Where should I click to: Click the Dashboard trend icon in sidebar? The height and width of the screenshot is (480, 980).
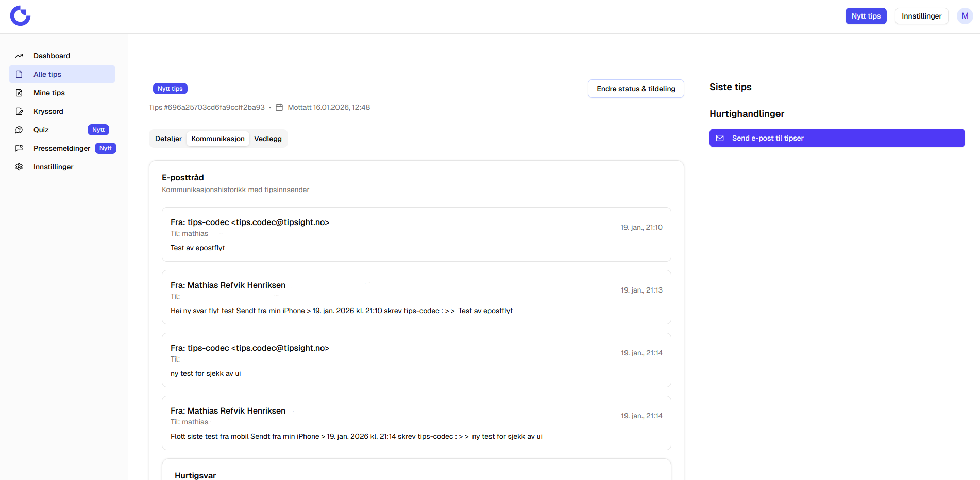(19, 56)
